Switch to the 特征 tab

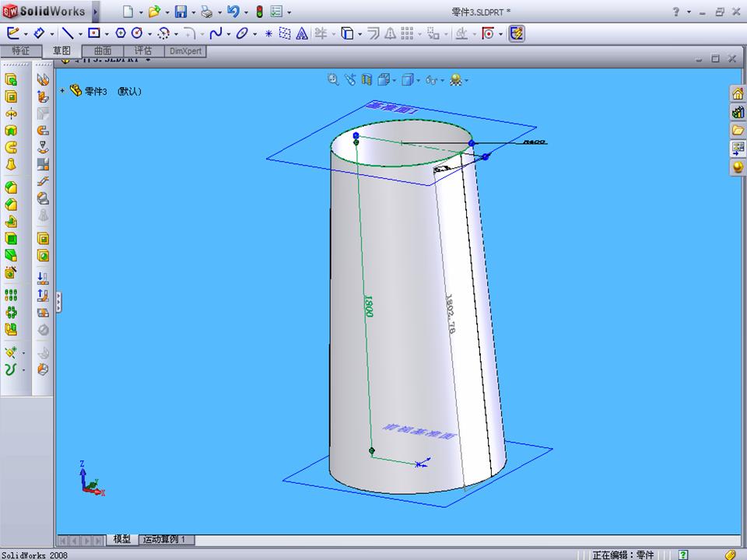[20, 51]
